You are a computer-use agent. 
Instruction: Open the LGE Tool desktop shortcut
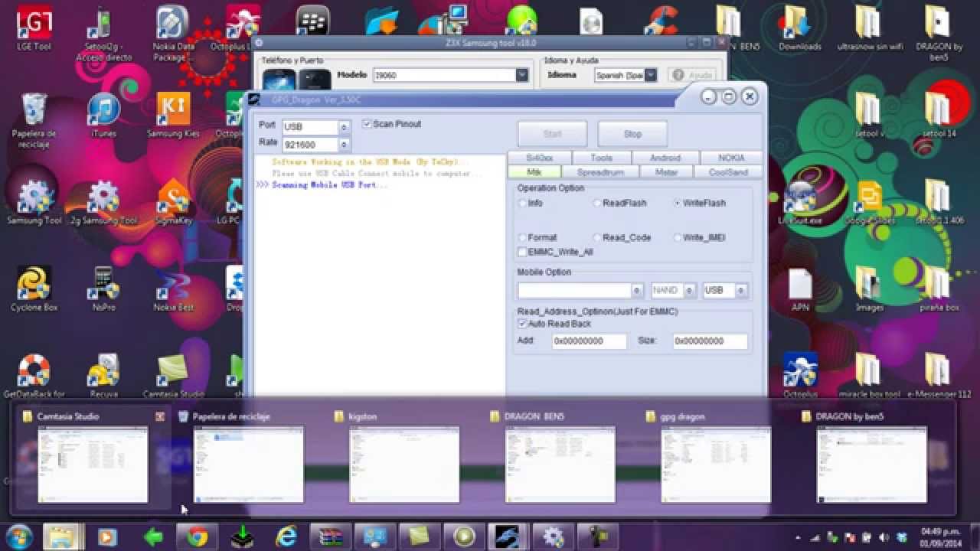(34, 28)
